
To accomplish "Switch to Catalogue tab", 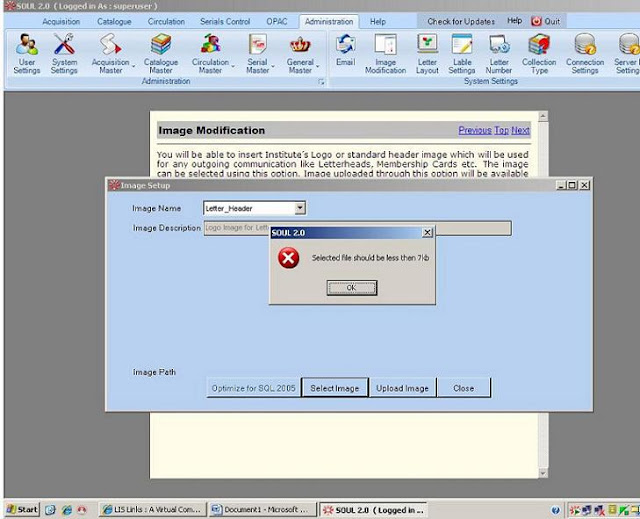I will [x=114, y=22].
